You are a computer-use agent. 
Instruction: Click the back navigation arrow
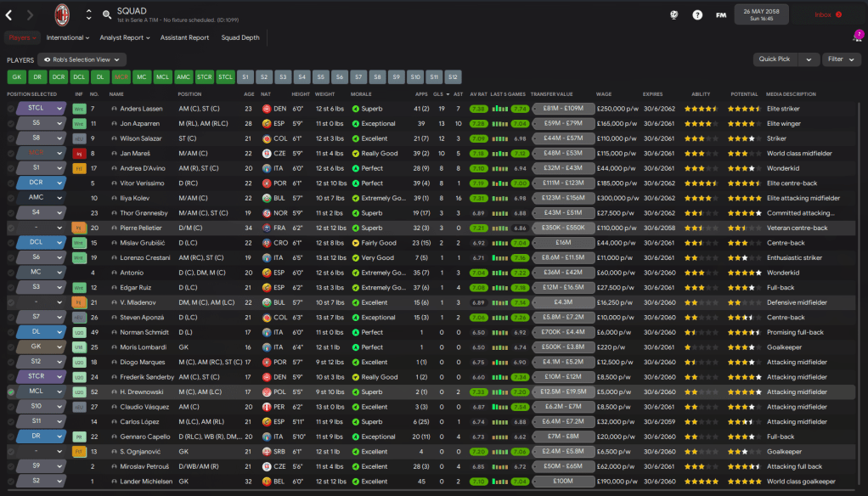pyautogui.click(x=9, y=14)
